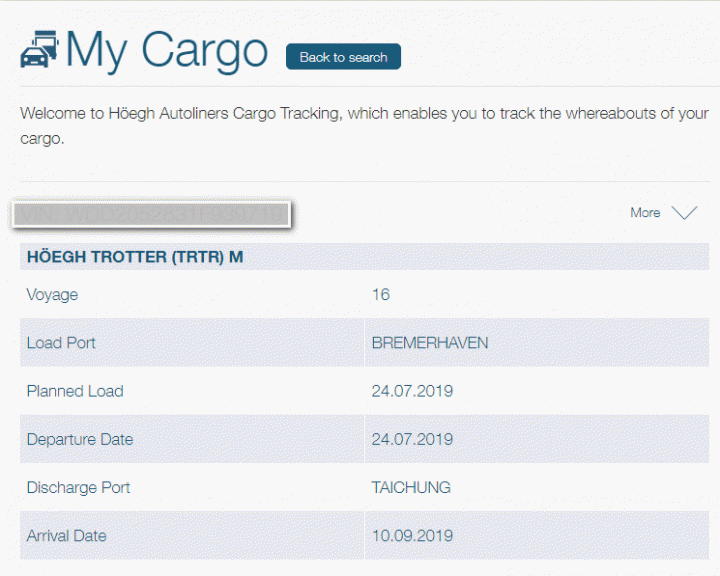Screen dimensions: 720x576
Task: Click the My Cargo car and ship icon
Action: pos(40,49)
